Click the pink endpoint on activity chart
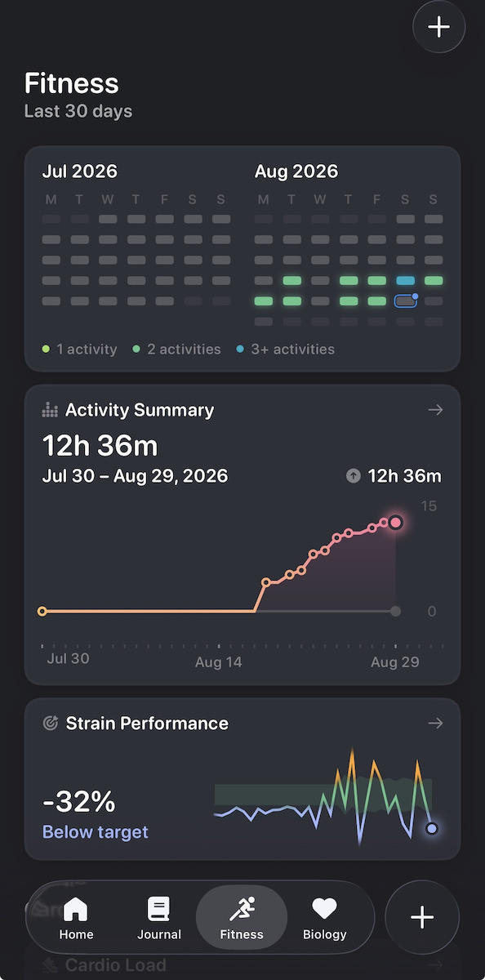This screenshot has width=485, height=980. [396, 523]
